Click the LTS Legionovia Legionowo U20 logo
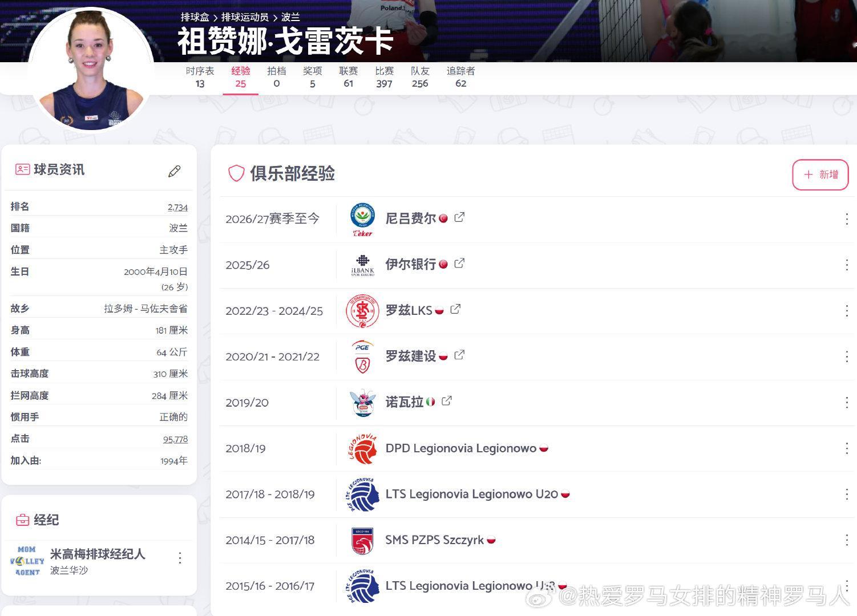This screenshot has width=857, height=616. (362, 495)
